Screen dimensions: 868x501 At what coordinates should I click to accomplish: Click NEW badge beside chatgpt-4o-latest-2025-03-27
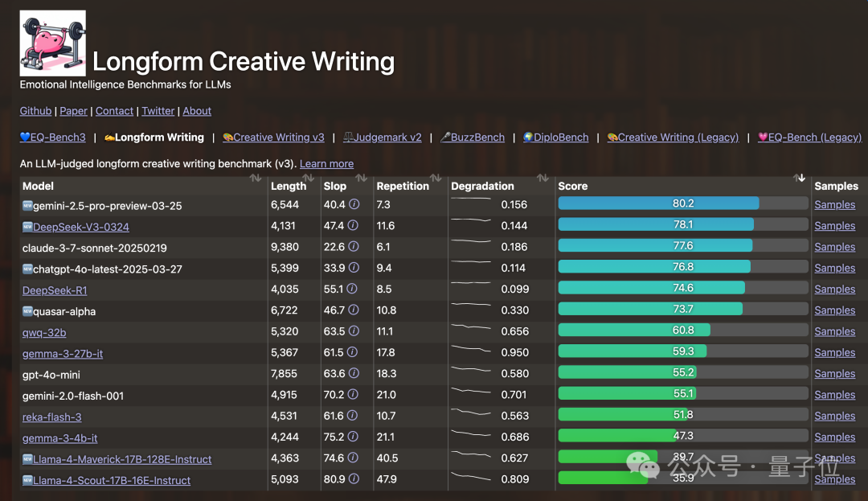tap(27, 269)
